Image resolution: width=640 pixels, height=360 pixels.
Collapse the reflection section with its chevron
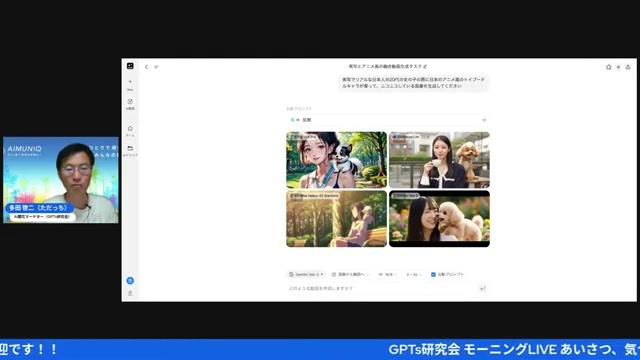484,120
